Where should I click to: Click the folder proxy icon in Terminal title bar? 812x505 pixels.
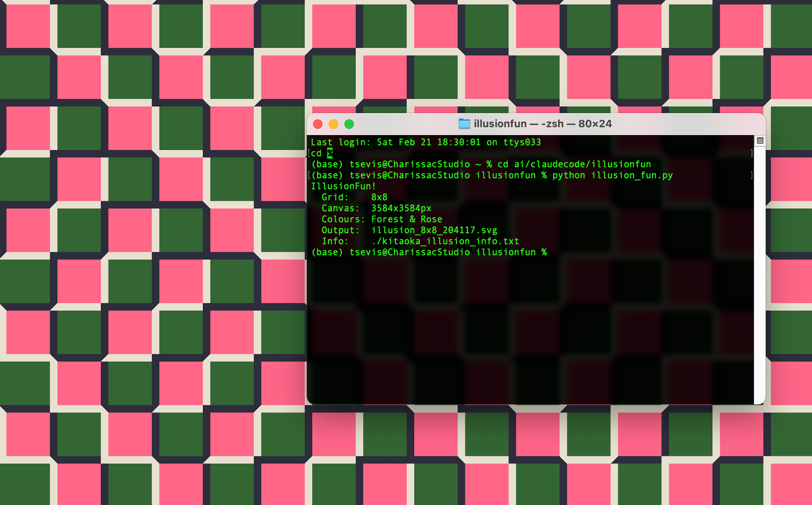click(463, 124)
